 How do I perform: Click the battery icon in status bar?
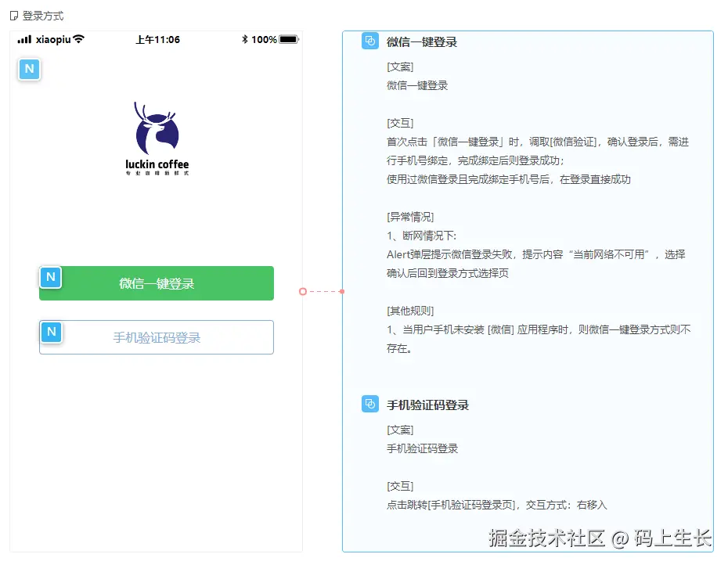[289, 39]
